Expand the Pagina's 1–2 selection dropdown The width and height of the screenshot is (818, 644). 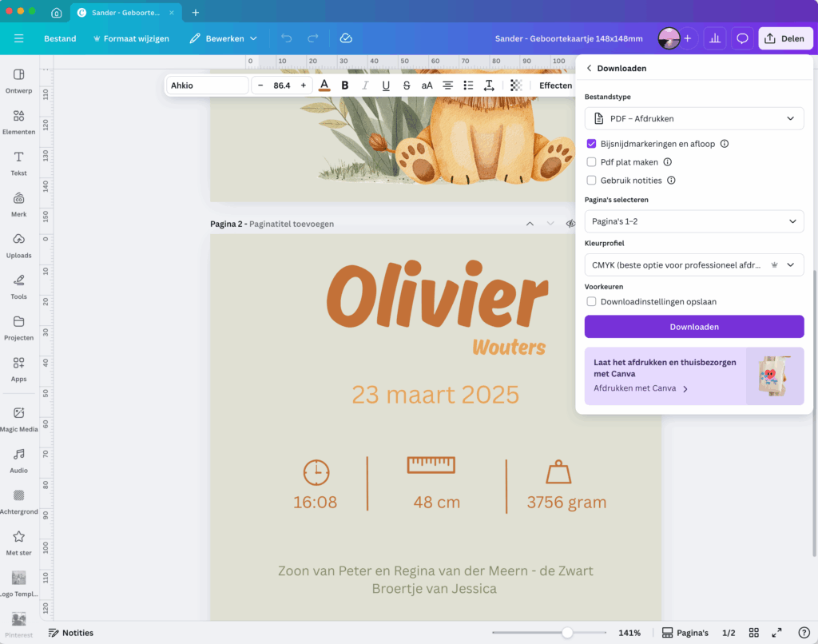693,221
